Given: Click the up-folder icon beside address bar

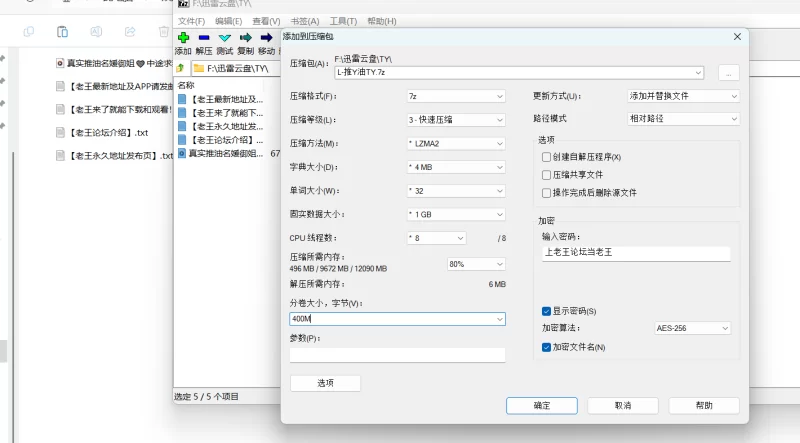Looking at the screenshot, I should tap(181, 68).
